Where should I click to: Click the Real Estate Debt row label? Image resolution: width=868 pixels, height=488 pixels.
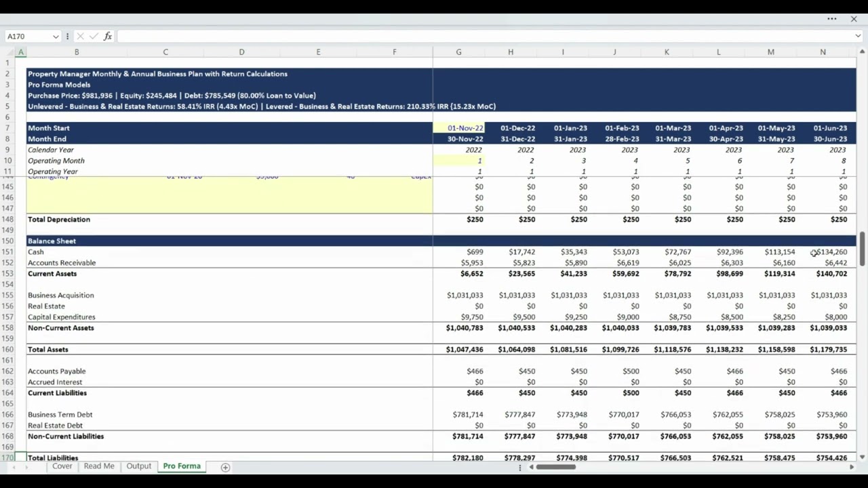coord(55,426)
